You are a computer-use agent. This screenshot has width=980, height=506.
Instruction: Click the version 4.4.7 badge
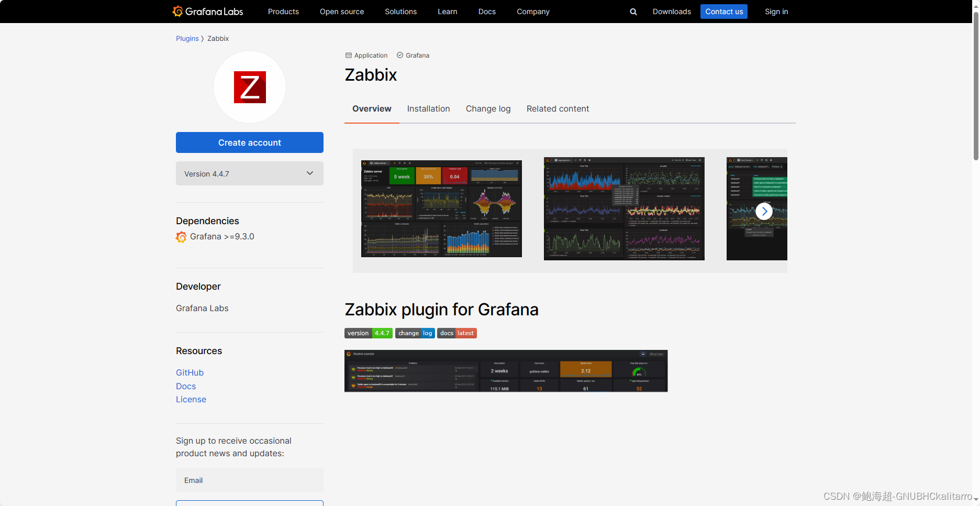click(369, 333)
